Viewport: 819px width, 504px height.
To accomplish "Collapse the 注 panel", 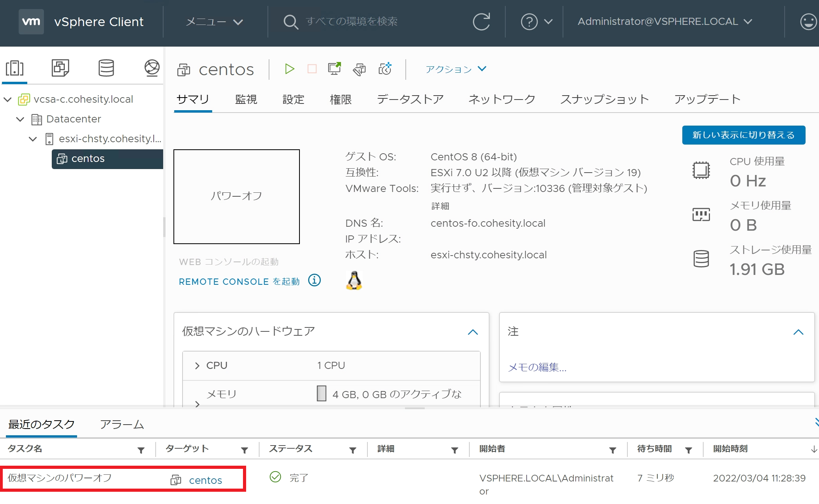I will coord(798,332).
